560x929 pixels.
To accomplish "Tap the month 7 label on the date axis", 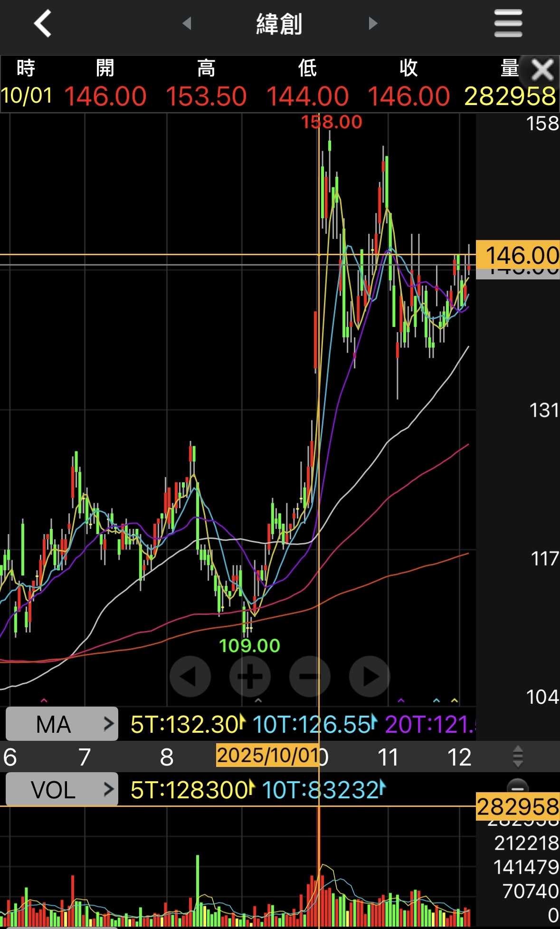I will 85,757.
